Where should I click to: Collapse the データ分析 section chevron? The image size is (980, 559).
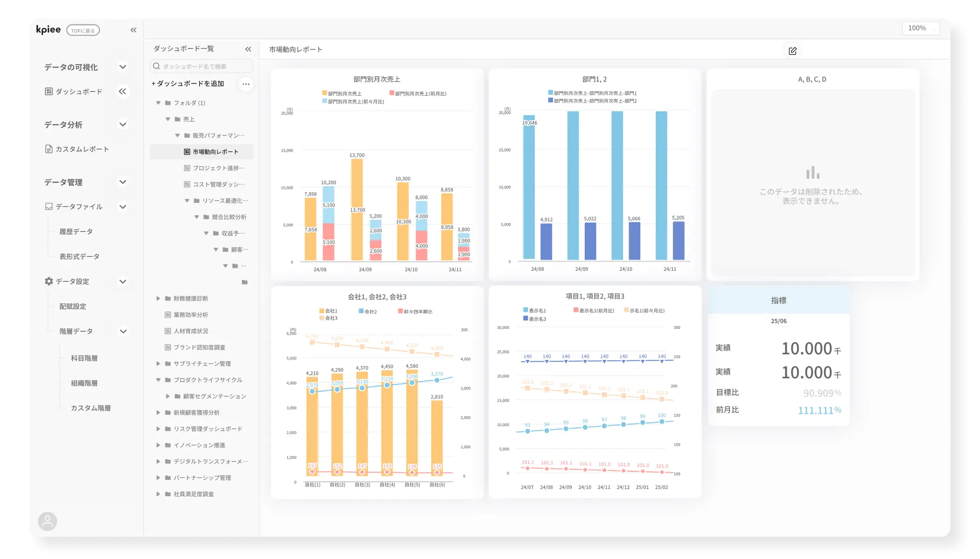pos(122,124)
